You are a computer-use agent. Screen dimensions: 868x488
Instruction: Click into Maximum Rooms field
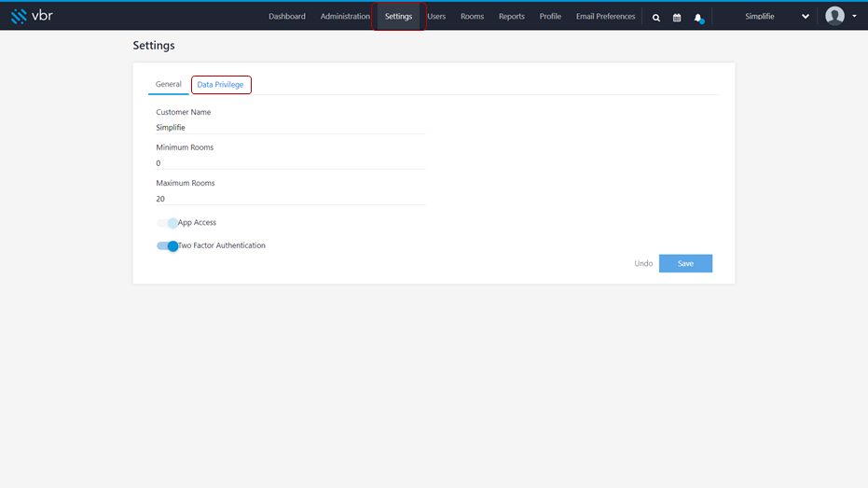click(x=291, y=199)
